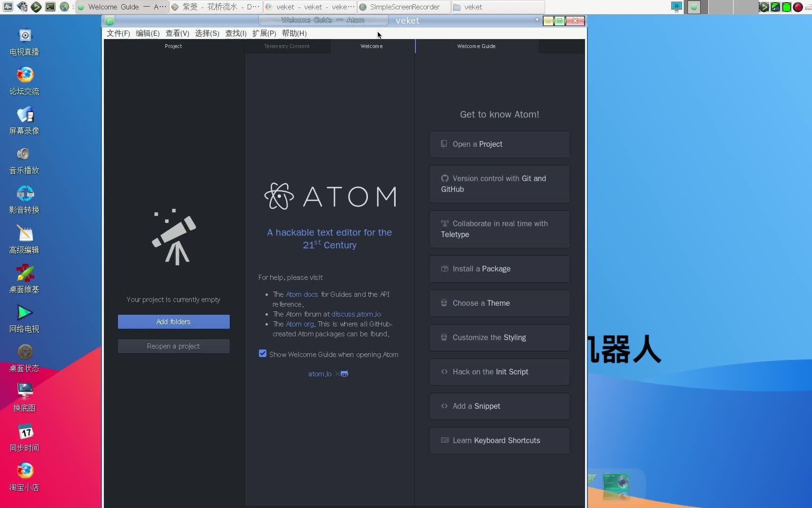Open the 桌面维基 desktop icon
812x508 pixels.
coord(24,279)
